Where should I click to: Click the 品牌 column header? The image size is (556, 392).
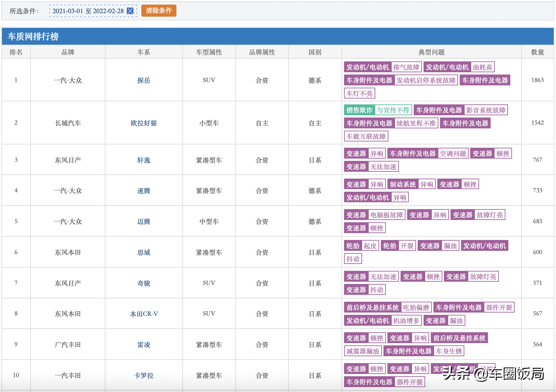68,52
